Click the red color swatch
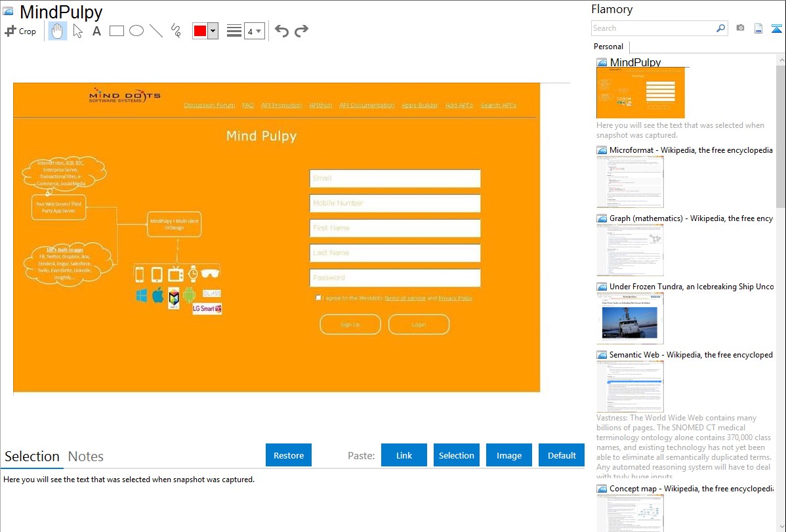The width and height of the screenshot is (786, 532). (x=200, y=31)
